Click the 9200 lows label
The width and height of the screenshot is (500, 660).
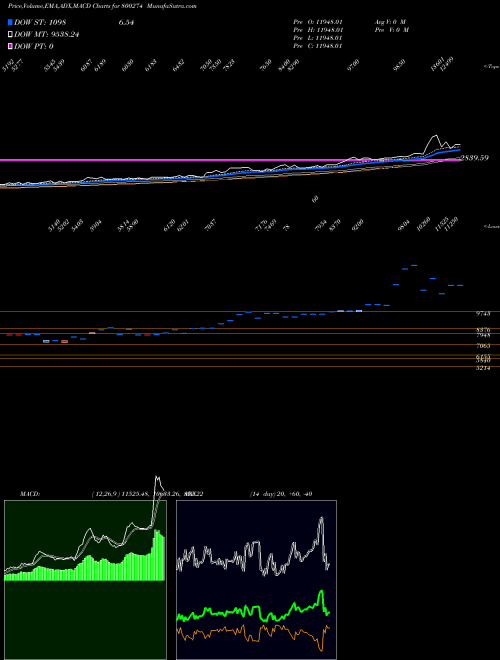(x=358, y=225)
